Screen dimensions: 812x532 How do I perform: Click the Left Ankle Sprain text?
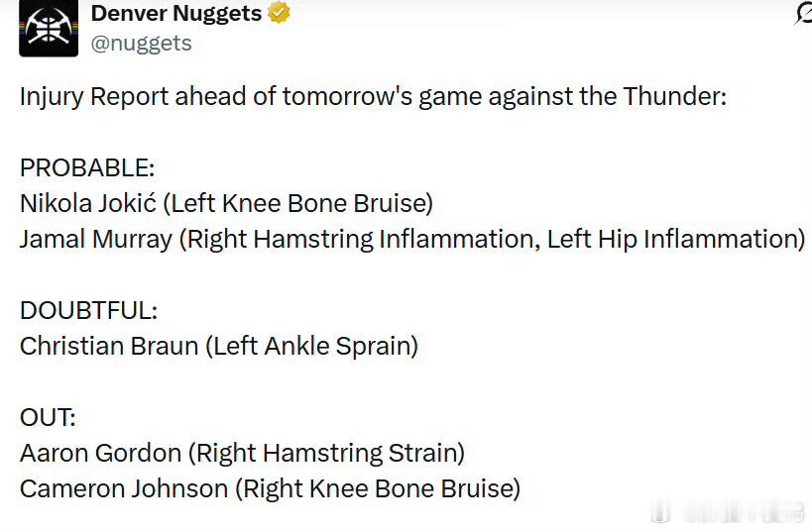[x=311, y=347]
